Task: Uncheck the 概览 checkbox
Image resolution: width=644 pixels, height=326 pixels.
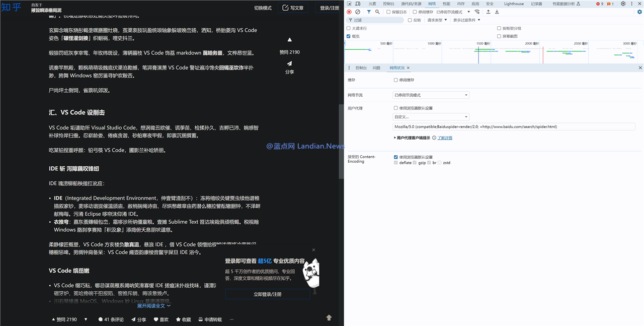Action: click(348, 36)
